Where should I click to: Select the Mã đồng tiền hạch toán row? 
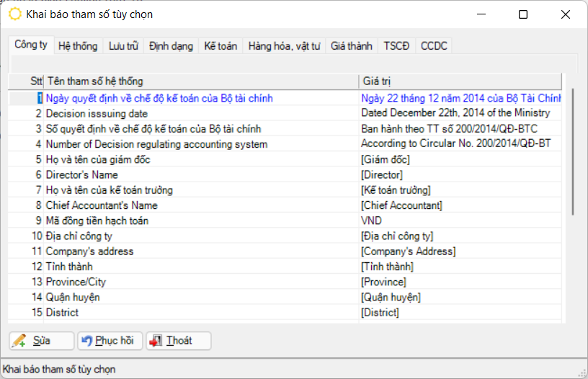click(x=97, y=220)
